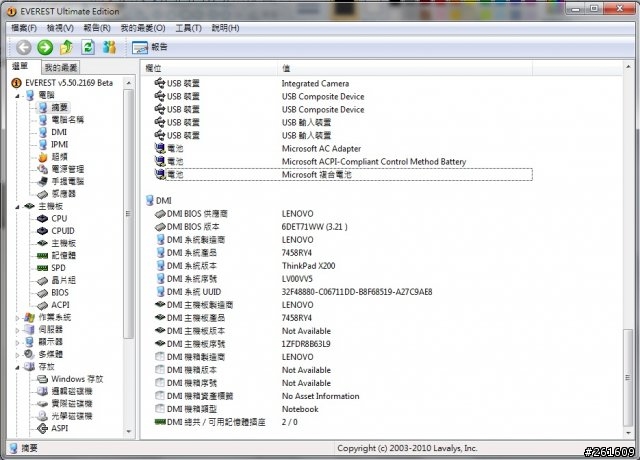Click the CPUID chip icon
640x460 pixels.
click(42, 231)
